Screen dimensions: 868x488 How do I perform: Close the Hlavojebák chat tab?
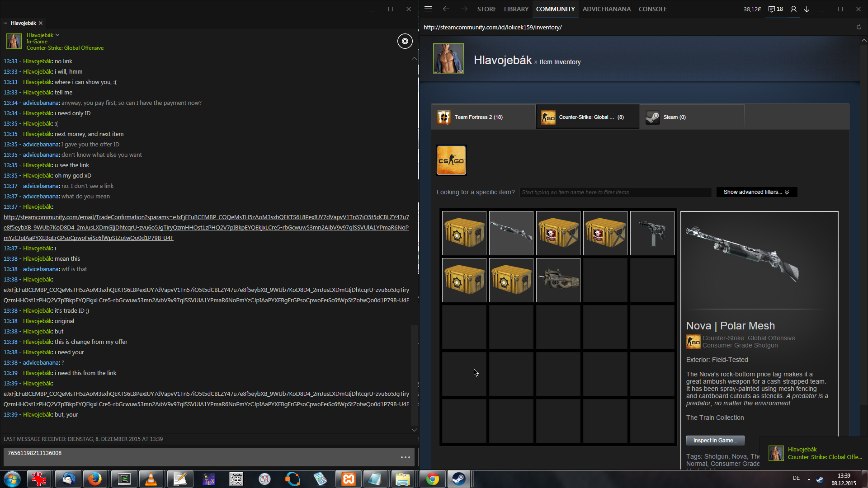click(x=41, y=23)
